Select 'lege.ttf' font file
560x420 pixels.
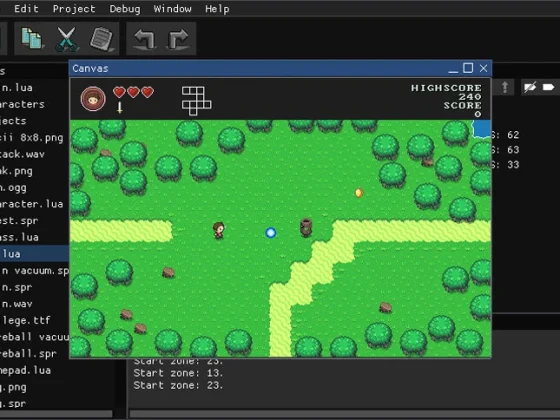26,320
